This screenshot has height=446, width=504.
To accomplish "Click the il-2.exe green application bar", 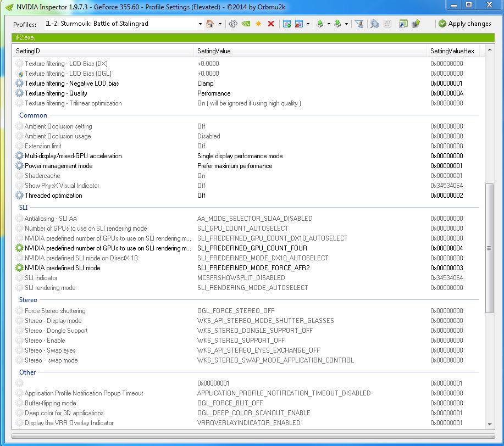I will [x=253, y=37].
